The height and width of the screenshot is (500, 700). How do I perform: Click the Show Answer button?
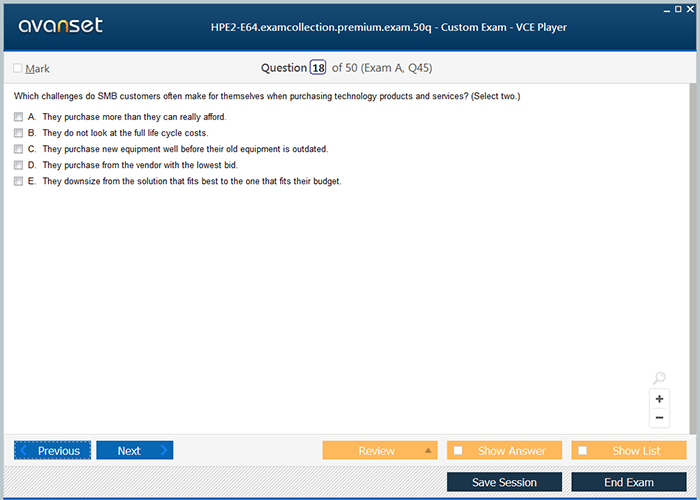[504, 450]
